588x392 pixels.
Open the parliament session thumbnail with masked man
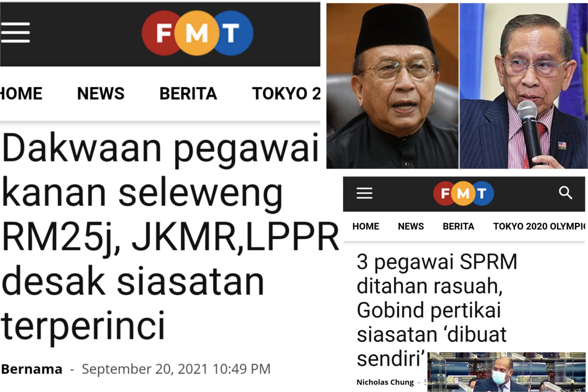click(506, 372)
